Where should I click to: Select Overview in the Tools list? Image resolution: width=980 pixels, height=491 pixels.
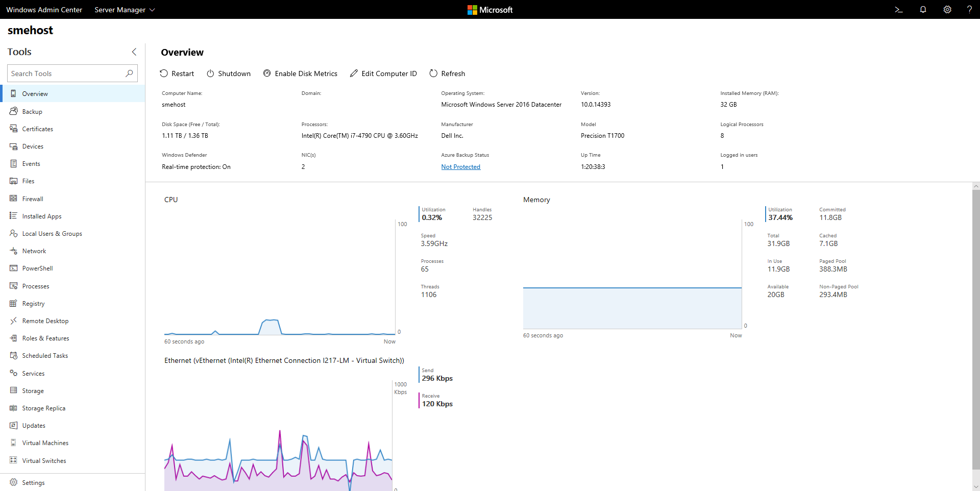click(36, 93)
